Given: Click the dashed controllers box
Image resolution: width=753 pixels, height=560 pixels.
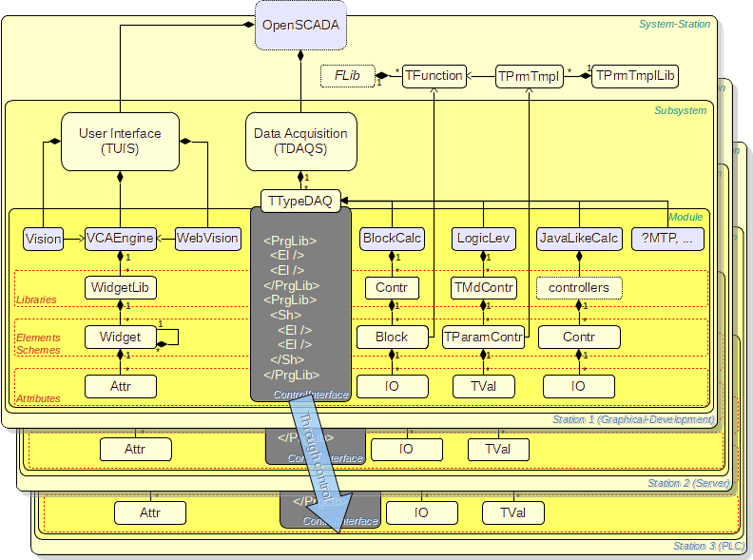Looking at the screenshot, I should (579, 288).
